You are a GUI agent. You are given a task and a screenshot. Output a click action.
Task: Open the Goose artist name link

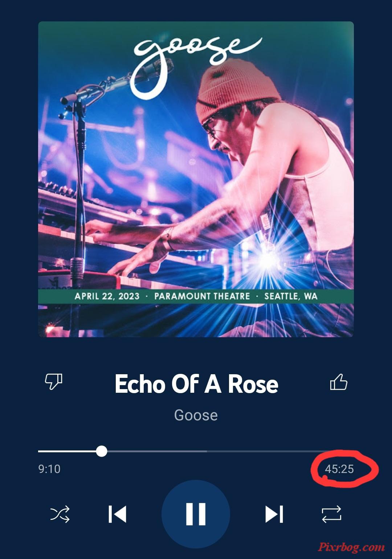click(x=196, y=415)
